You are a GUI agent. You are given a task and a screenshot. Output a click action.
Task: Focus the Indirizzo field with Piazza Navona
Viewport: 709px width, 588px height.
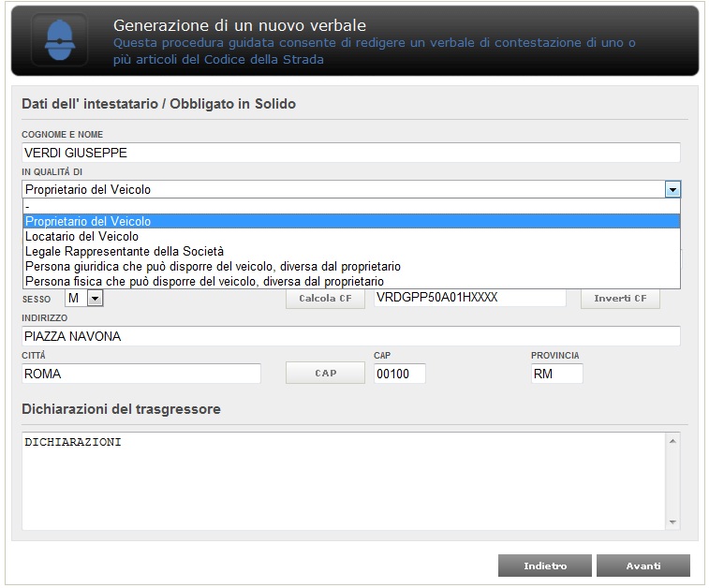[351, 336]
